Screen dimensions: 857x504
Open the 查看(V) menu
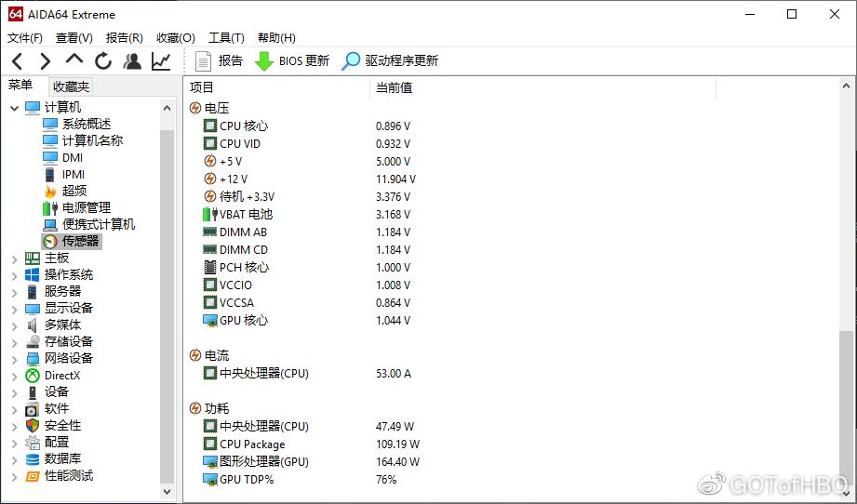pyautogui.click(x=74, y=38)
